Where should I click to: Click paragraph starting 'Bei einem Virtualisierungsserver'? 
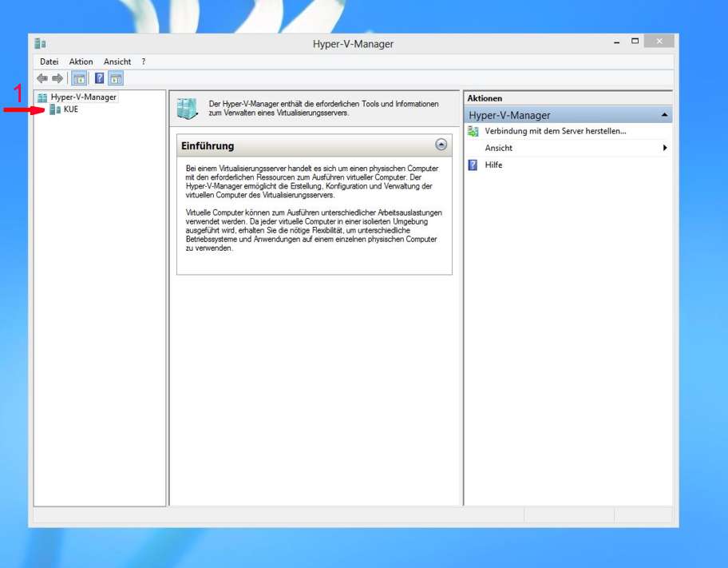click(312, 181)
